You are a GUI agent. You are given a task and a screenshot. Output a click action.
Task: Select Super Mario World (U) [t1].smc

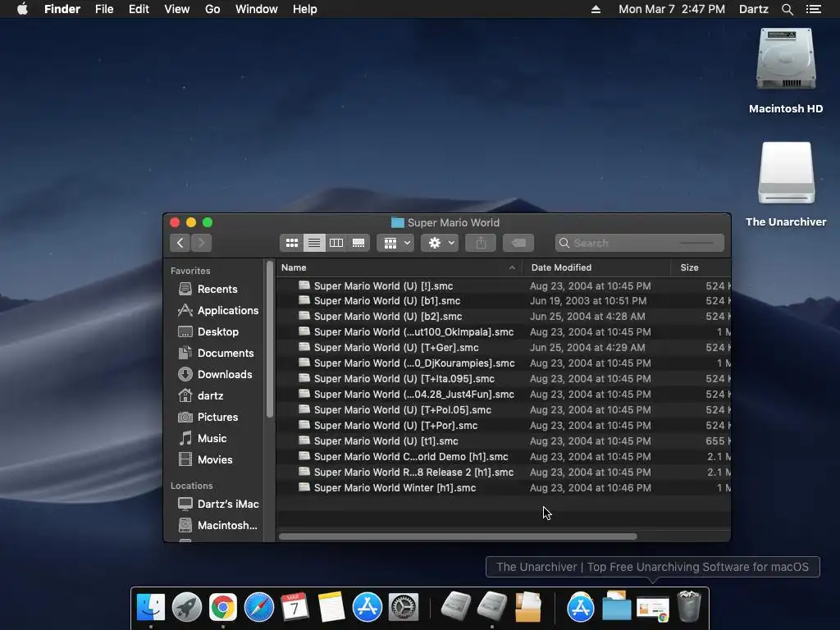click(x=504, y=441)
